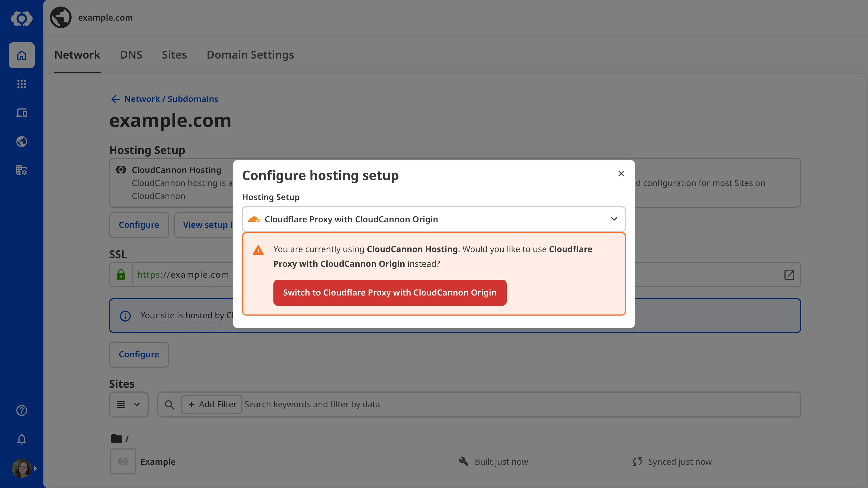Image resolution: width=868 pixels, height=488 pixels.
Task: Click the Your site is hosted info banner
Action: [x=455, y=316]
